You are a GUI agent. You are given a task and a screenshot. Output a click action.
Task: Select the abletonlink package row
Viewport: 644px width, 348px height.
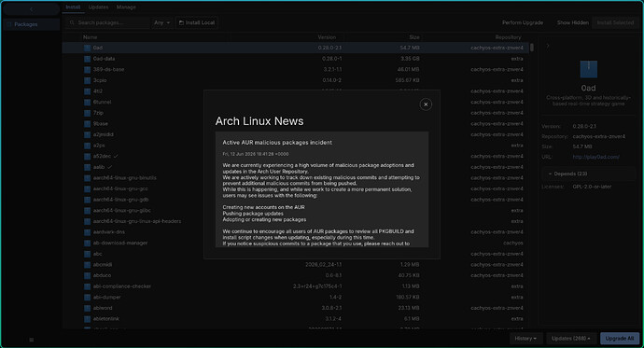(x=295, y=319)
